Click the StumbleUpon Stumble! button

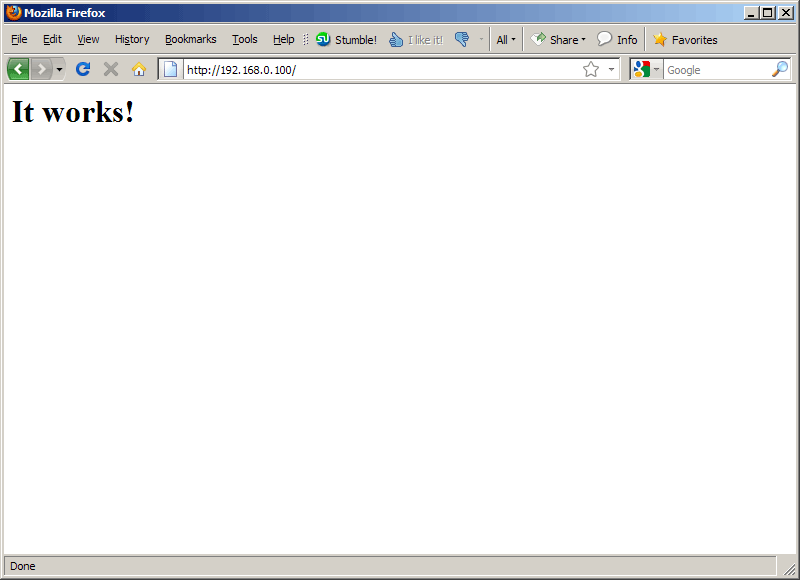point(346,39)
